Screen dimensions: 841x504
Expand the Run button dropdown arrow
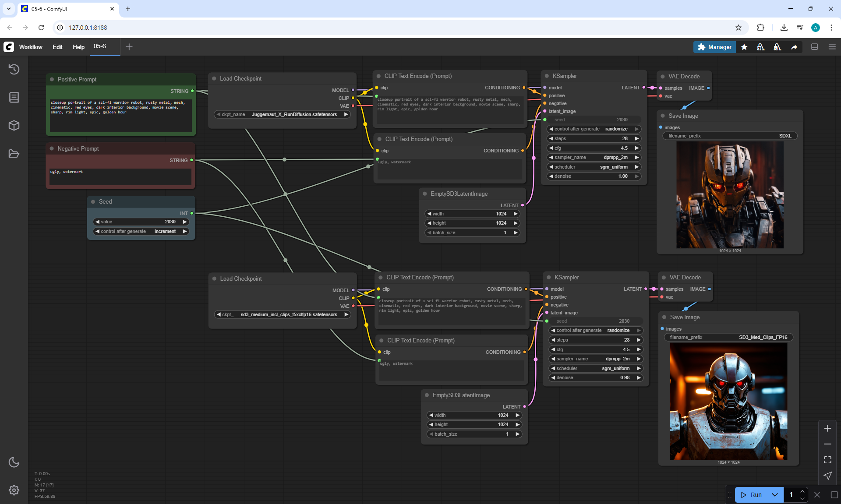[774, 495]
